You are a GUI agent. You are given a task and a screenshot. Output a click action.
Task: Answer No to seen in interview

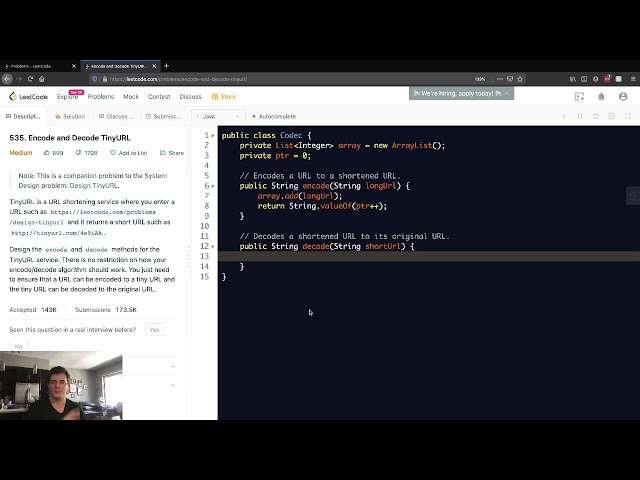pos(18,346)
